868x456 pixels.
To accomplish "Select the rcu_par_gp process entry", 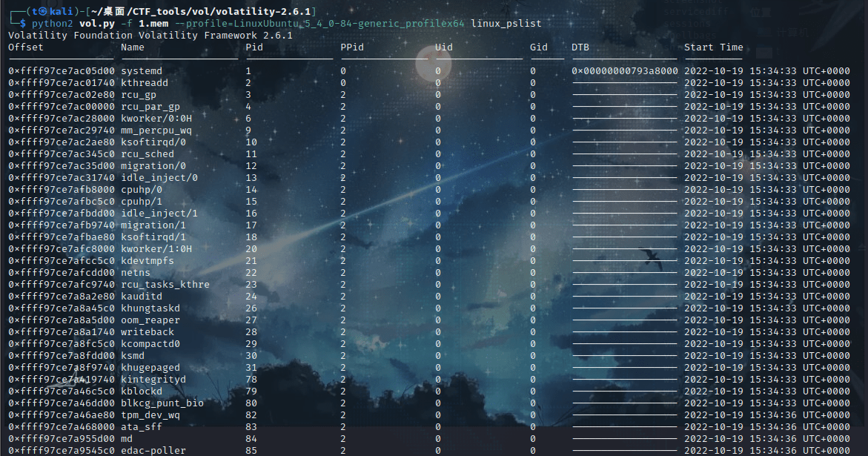I will pos(150,106).
